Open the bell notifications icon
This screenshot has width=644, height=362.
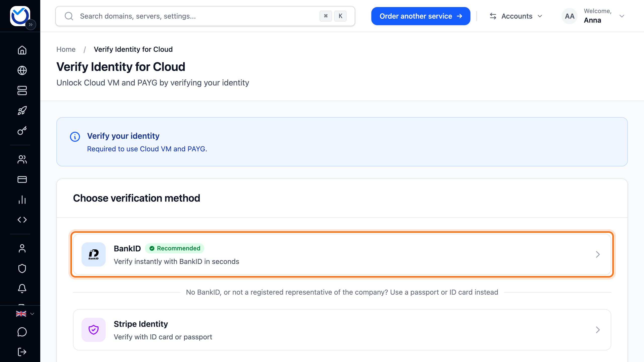coord(22,289)
